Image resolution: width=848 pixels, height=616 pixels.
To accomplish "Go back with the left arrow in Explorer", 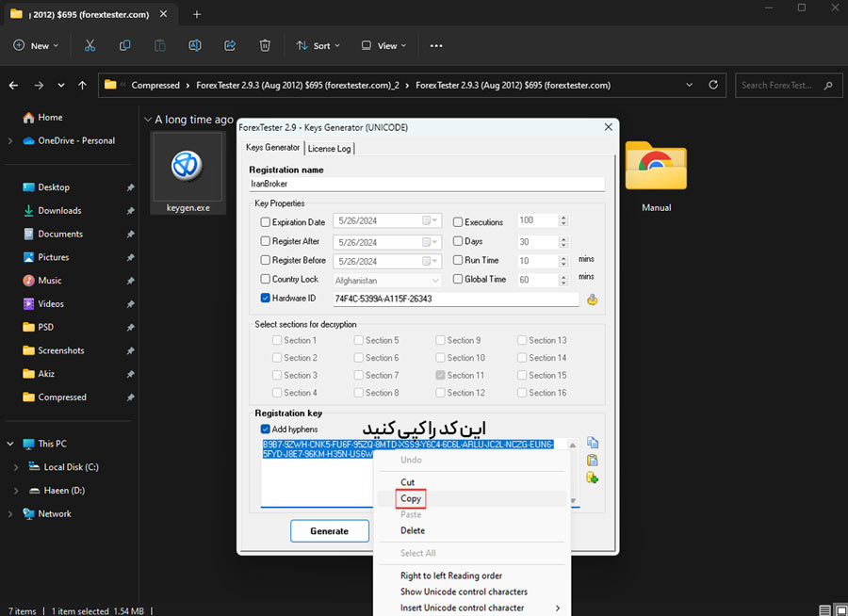I will pyautogui.click(x=13, y=86).
